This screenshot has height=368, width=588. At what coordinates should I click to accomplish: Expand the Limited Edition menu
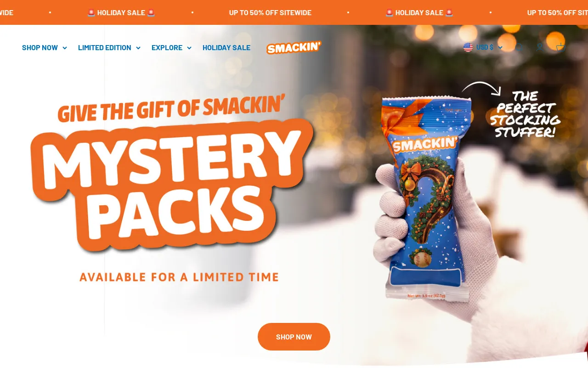coord(109,48)
